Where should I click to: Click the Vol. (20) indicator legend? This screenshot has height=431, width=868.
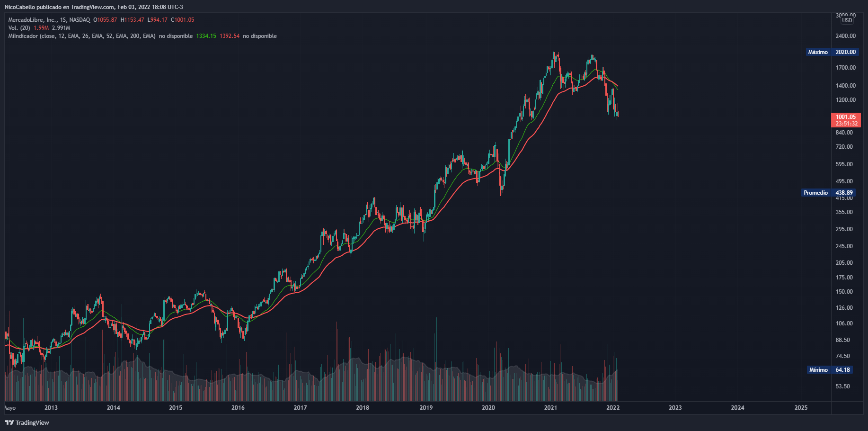coord(19,28)
